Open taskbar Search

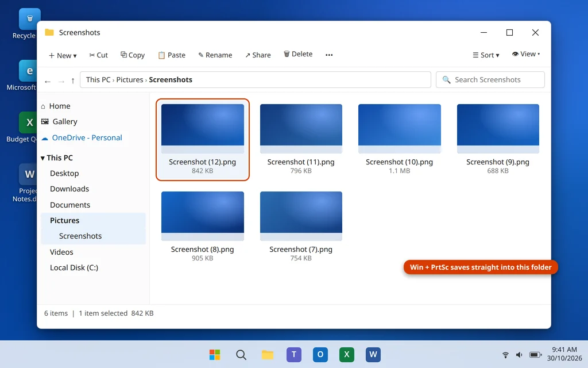[241, 354]
